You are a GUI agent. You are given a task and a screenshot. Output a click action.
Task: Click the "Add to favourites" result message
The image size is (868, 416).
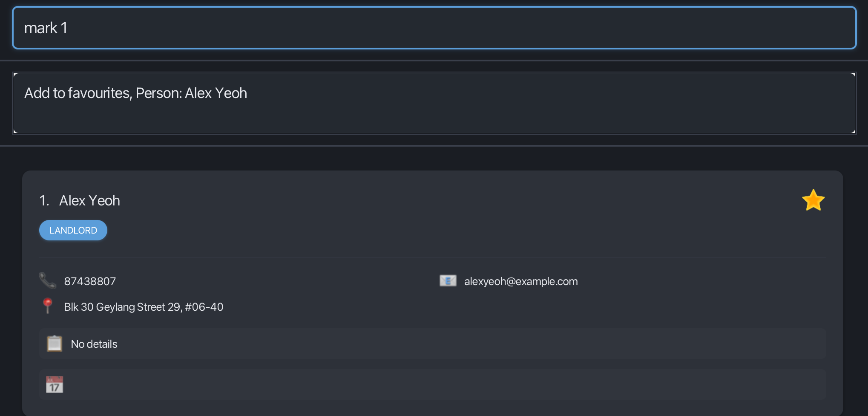coord(135,93)
